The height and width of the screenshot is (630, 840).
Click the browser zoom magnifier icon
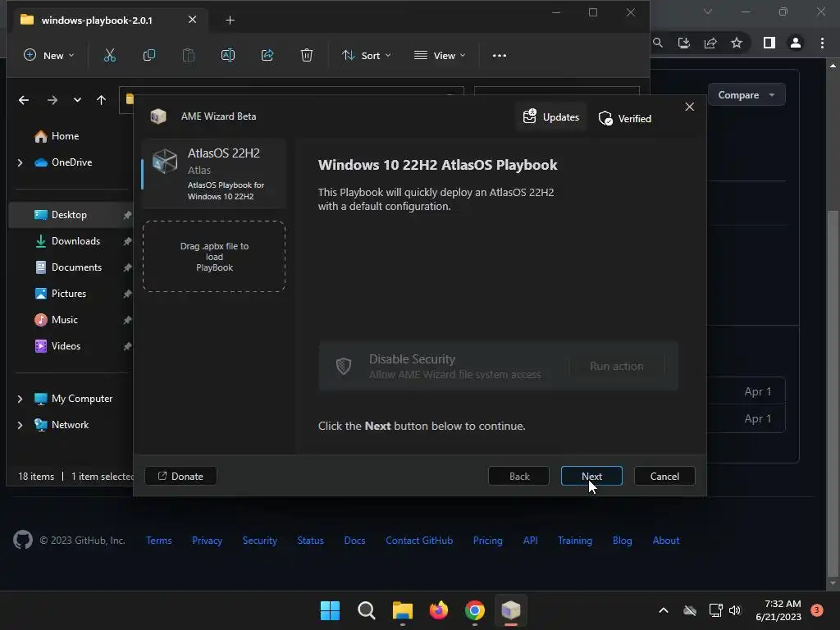click(x=658, y=43)
